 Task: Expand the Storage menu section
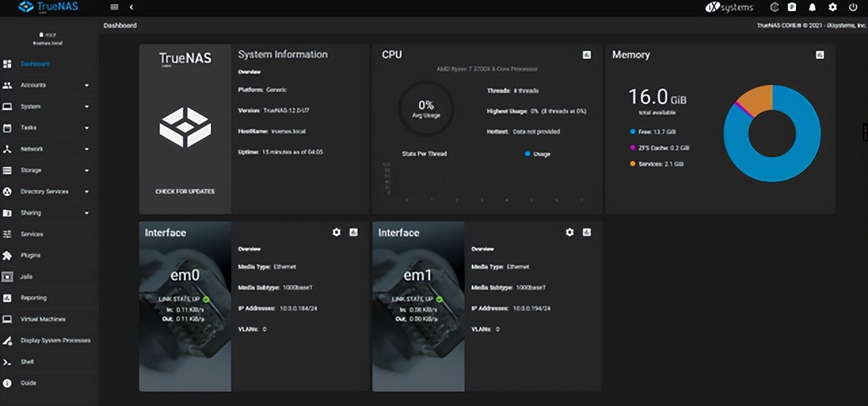click(31, 170)
